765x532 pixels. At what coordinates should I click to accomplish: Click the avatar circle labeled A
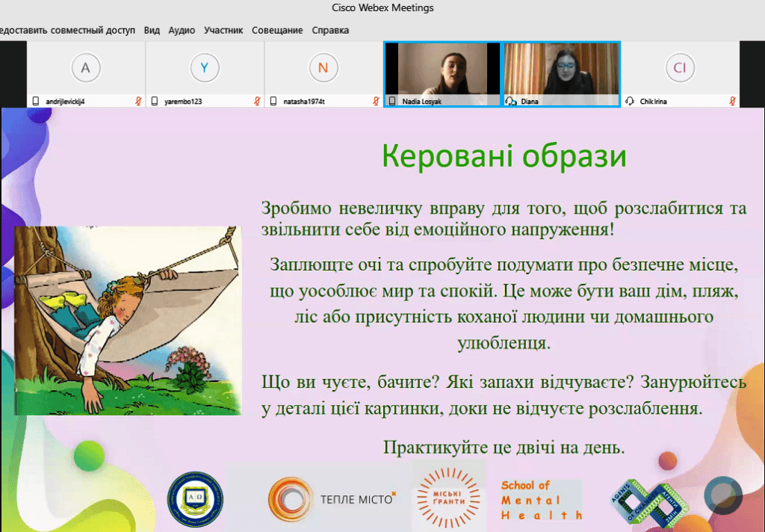86,67
